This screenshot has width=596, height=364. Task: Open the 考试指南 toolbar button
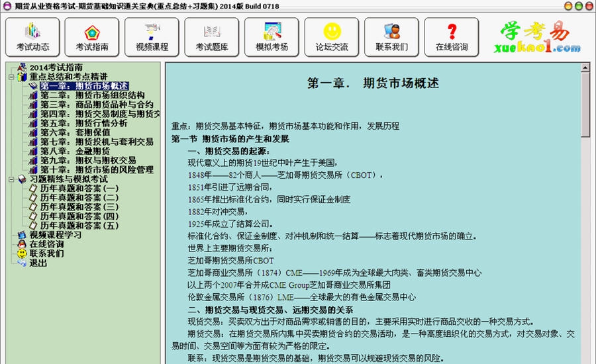92,37
